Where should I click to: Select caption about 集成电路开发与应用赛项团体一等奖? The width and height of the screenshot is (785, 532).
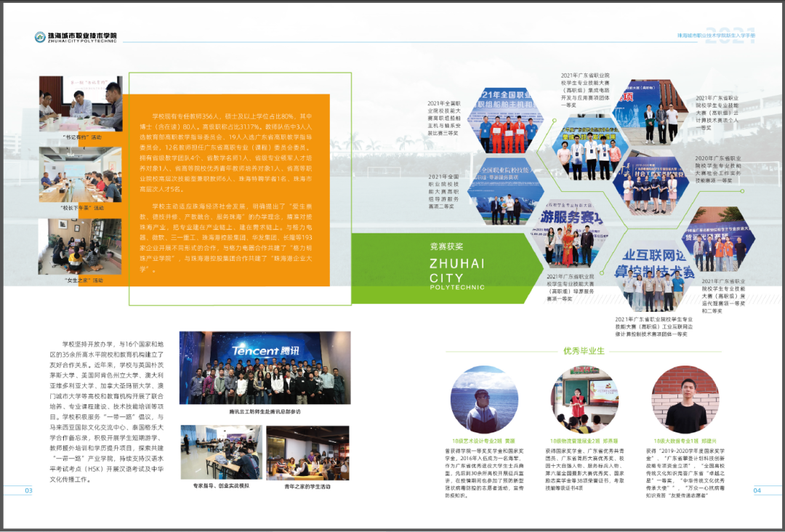pos(586,90)
